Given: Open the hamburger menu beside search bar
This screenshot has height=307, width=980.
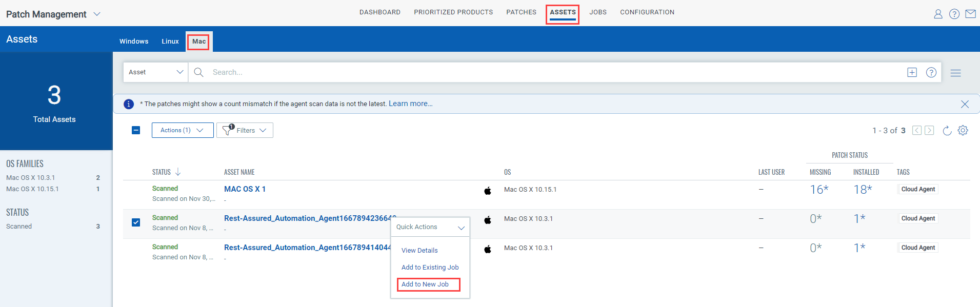Looking at the screenshot, I should (956, 73).
